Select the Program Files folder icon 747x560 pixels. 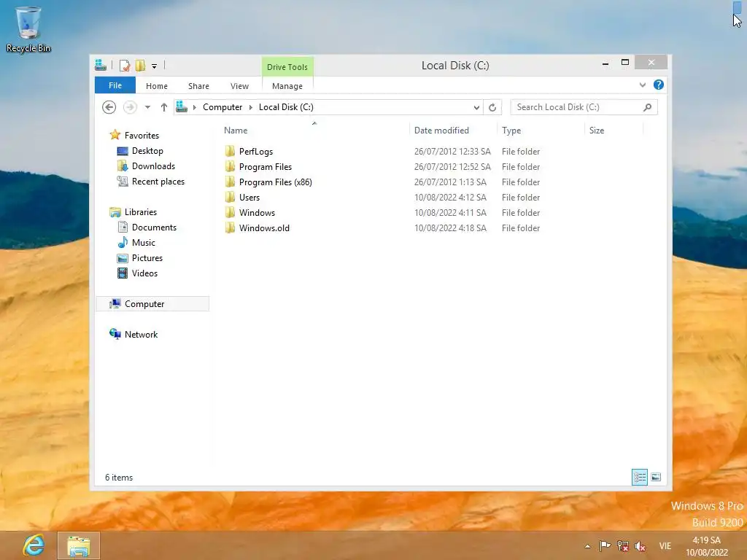230,167
